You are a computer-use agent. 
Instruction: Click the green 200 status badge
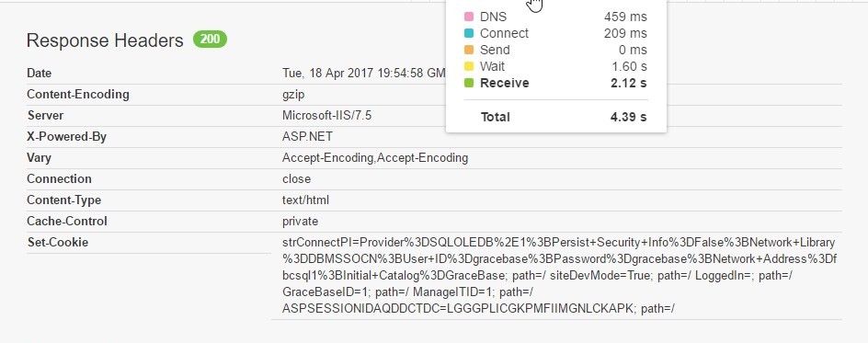pos(210,39)
